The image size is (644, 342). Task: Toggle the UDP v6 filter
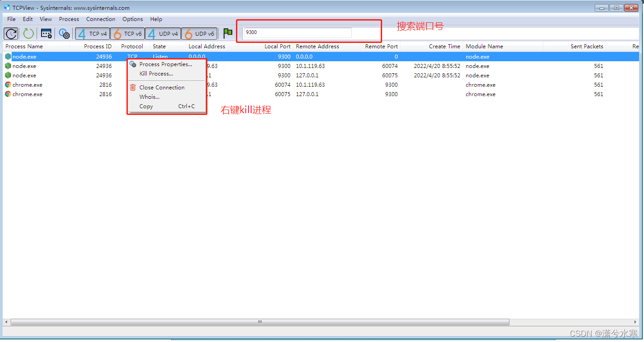point(199,33)
